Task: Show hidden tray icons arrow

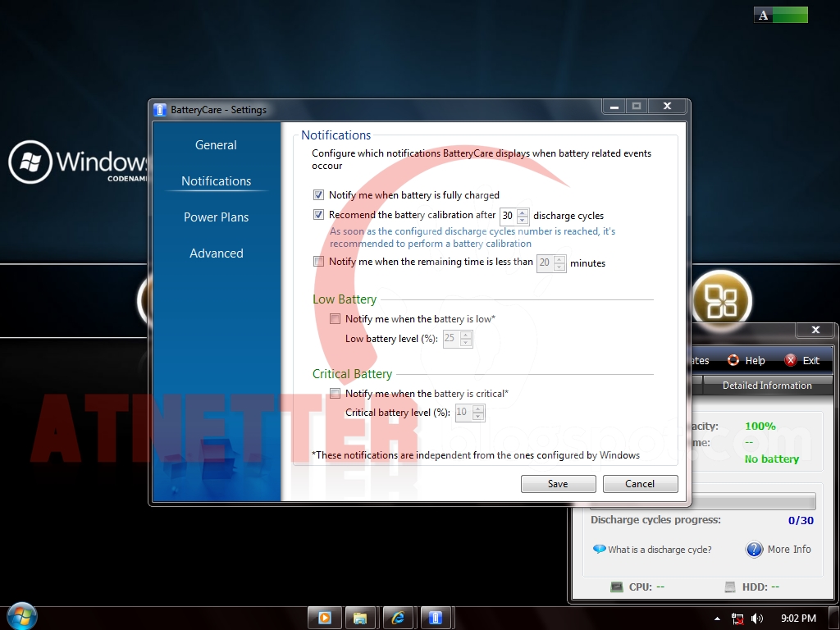Action: 717,619
